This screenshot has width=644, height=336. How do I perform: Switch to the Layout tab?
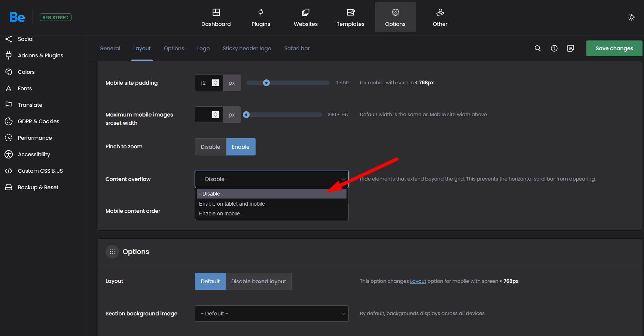[142, 48]
